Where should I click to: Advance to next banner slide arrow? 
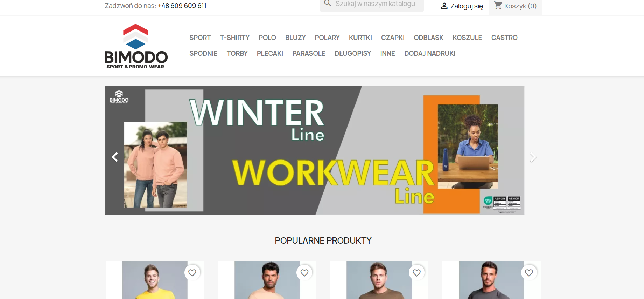[533, 157]
